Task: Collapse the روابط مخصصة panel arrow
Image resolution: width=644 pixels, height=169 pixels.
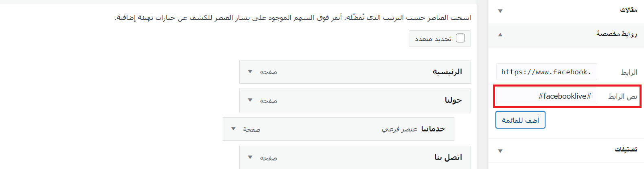Action: [500, 35]
